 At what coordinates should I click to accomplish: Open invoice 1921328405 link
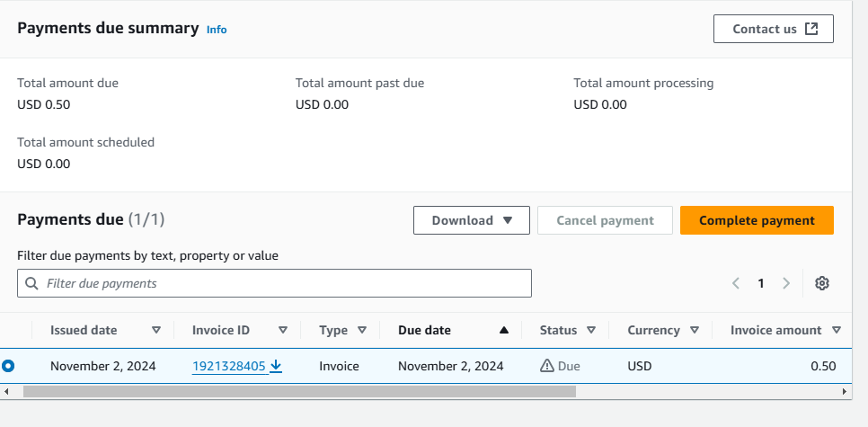tap(228, 366)
